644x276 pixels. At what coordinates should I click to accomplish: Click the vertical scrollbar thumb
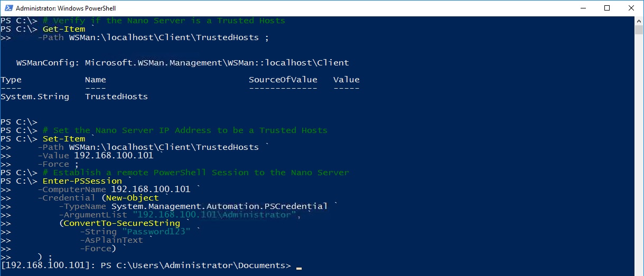(639, 30)
